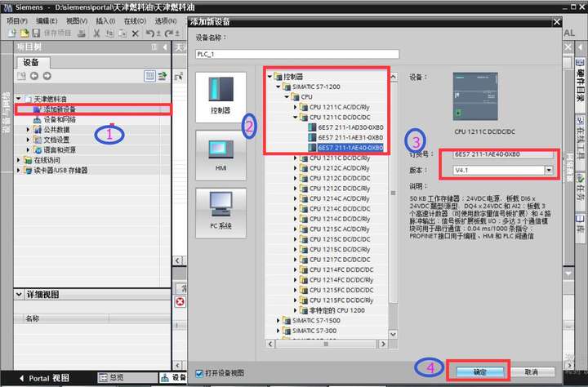Image resolution: width=588 pixels, height=387 pixels.
Task: Click the first icon in project tree toolbar
Action: click(21, 76)
